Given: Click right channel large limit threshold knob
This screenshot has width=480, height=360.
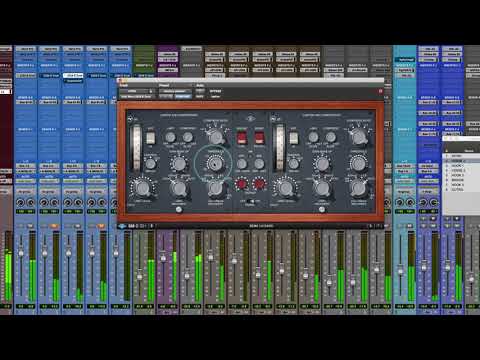Looking at the screenshot, I should [x=286, y=188].
